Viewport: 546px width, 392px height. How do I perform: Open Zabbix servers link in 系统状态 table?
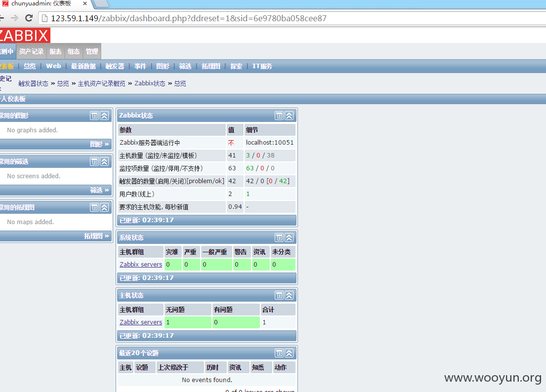(141, 264)
